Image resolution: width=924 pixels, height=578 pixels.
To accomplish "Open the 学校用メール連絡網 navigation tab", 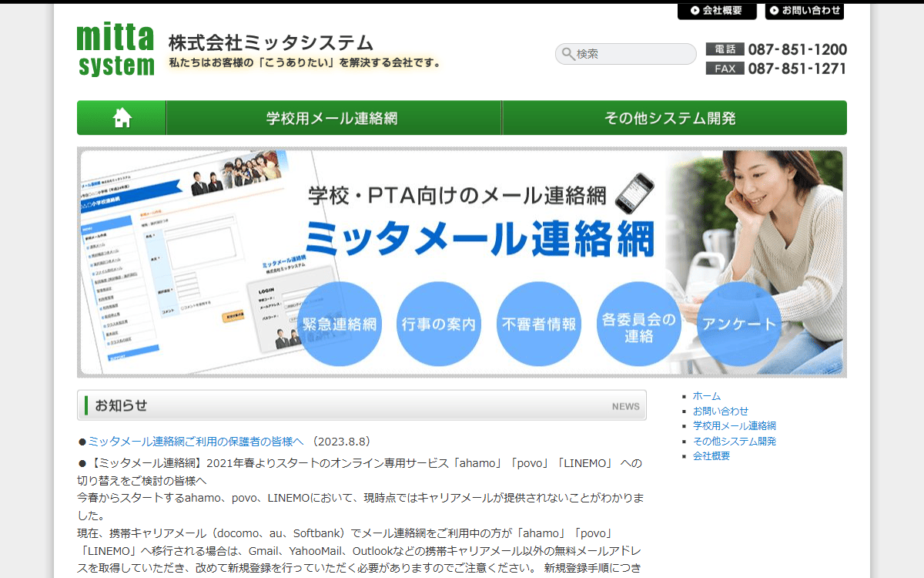I will pos(333,118).
